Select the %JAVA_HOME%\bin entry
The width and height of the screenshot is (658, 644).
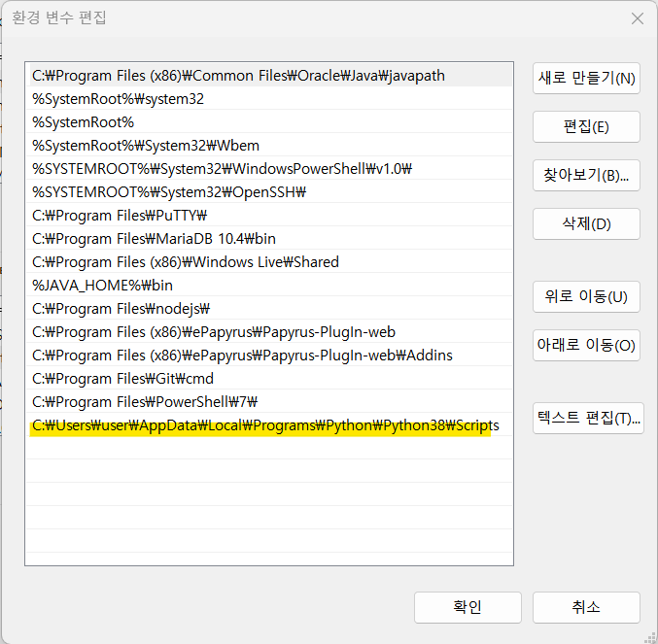coord(269,286)
